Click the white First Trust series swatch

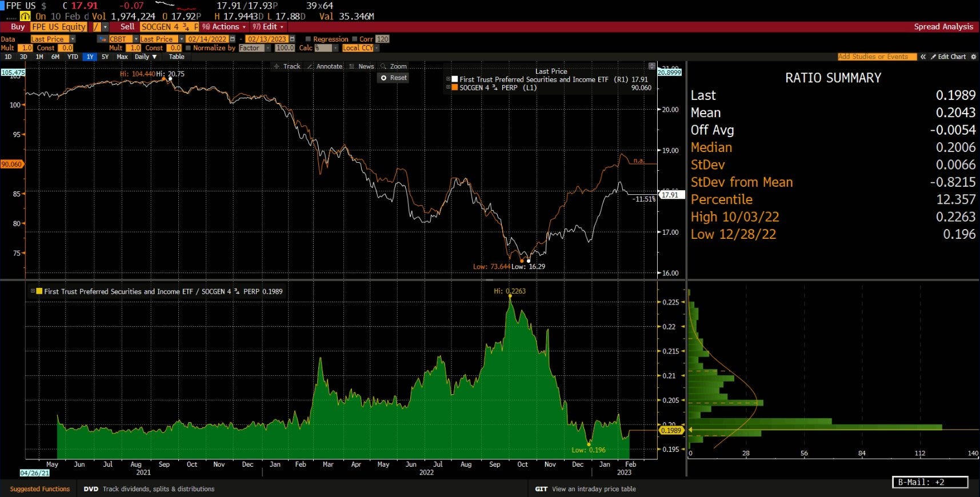pyautogui.click(x=455, y=79)
